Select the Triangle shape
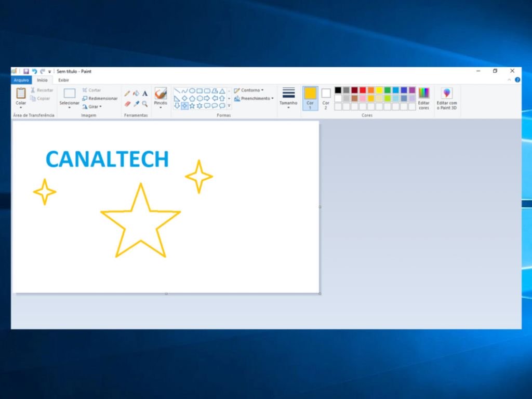Image resolution: width=532 pixels, height=399 pixels. [222, 90]
